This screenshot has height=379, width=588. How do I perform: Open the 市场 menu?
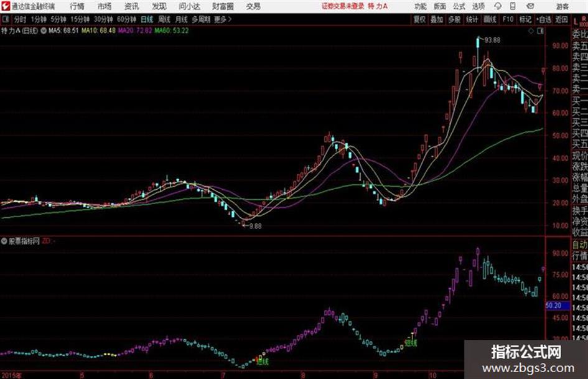pyautogui.click(x=105, y=6)
